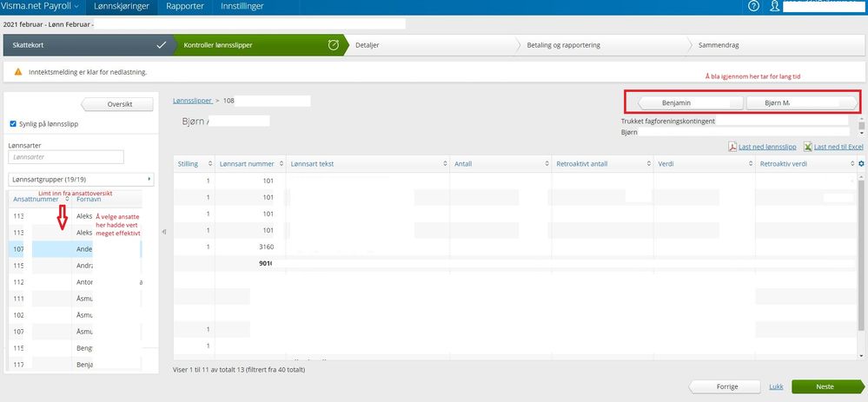This screenshot has height=402, width=868.
Task: Click the clock icon on Kontroller lønnsslipper
Action: click(x=334, y=45)
